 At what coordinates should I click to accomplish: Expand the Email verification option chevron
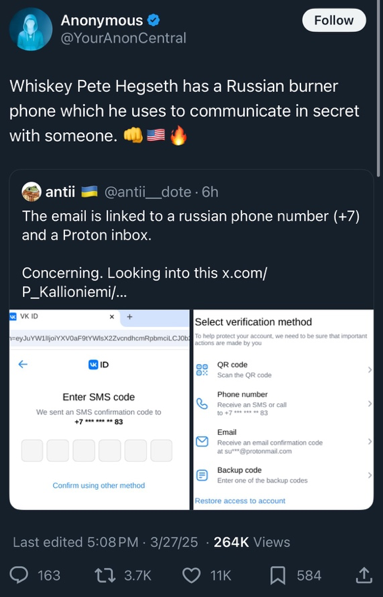(369, 441)
